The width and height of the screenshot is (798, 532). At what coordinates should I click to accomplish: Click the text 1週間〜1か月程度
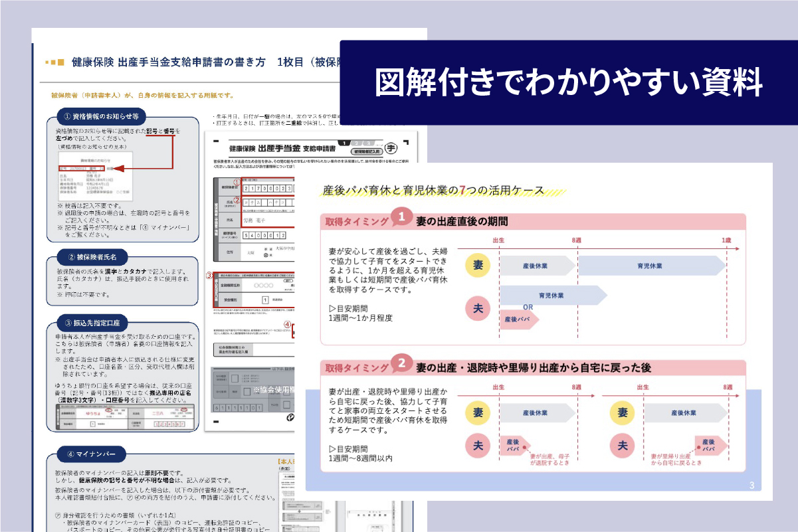(x=361, y=318)
